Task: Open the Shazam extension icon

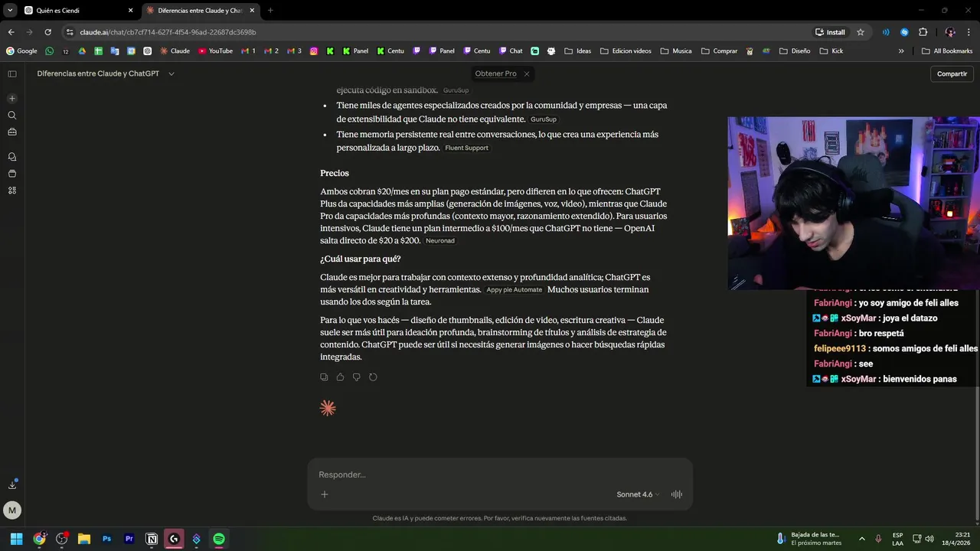Action: click(904, 32)
